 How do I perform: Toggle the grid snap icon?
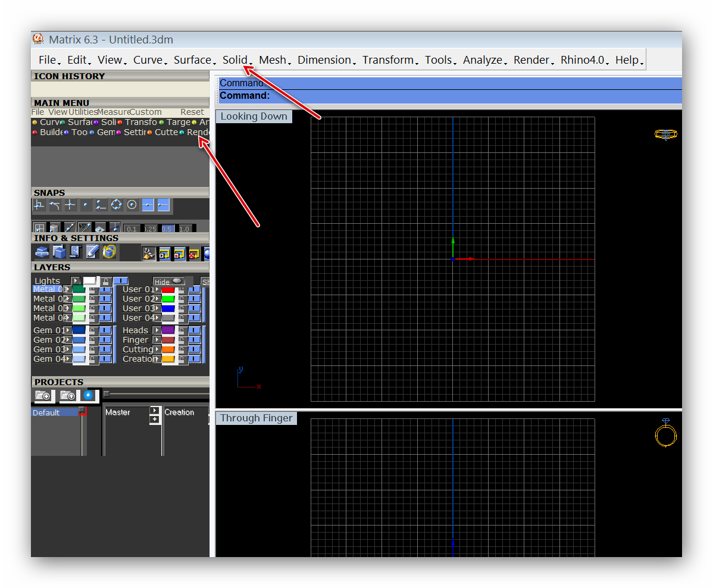click(x=39, y=227)
